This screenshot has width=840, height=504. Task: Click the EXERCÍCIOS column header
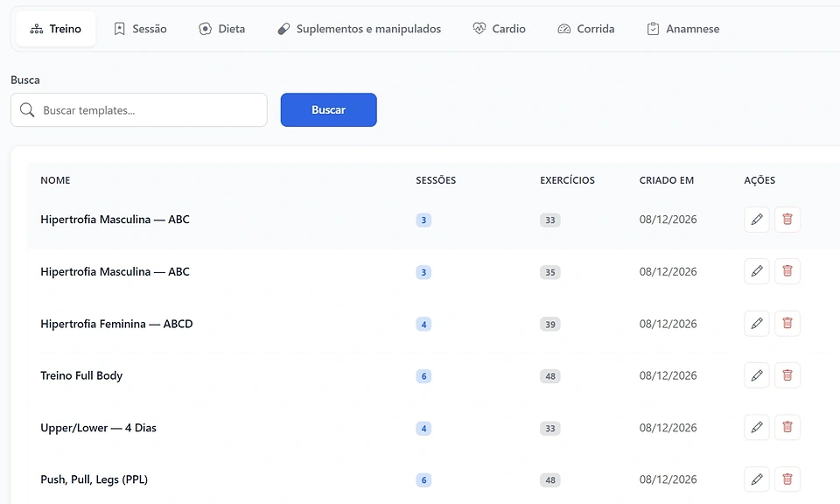[567, 180]
